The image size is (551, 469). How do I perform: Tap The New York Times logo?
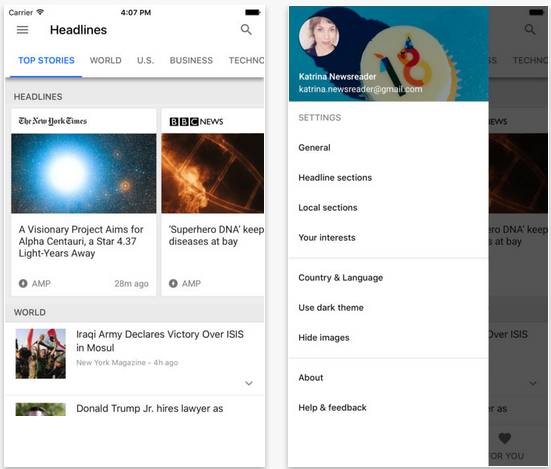point(53,121)
